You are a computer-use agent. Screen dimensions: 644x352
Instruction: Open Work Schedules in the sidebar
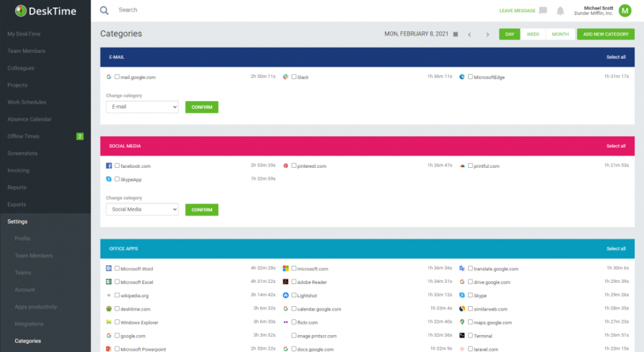click(x=26, y=102)
